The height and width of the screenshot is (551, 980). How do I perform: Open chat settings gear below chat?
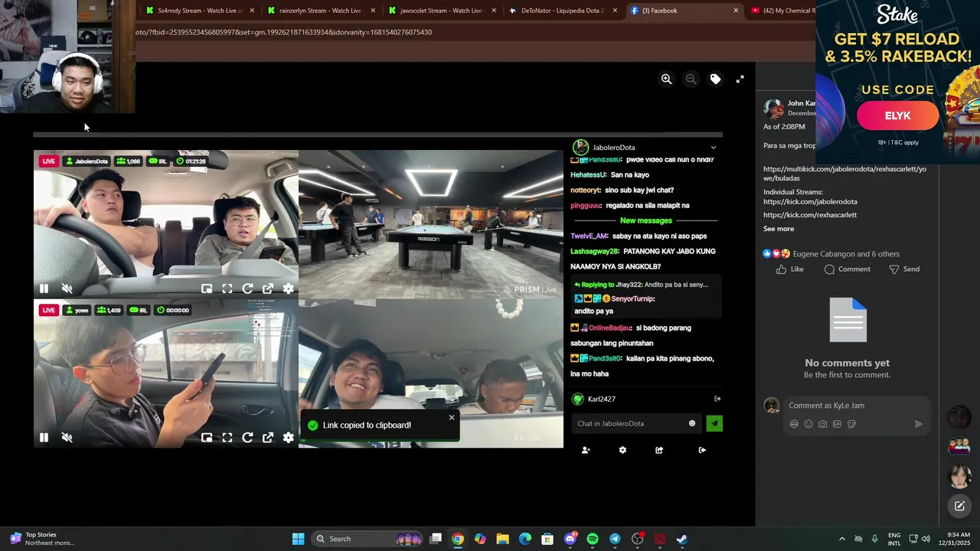tap(622, 450)
